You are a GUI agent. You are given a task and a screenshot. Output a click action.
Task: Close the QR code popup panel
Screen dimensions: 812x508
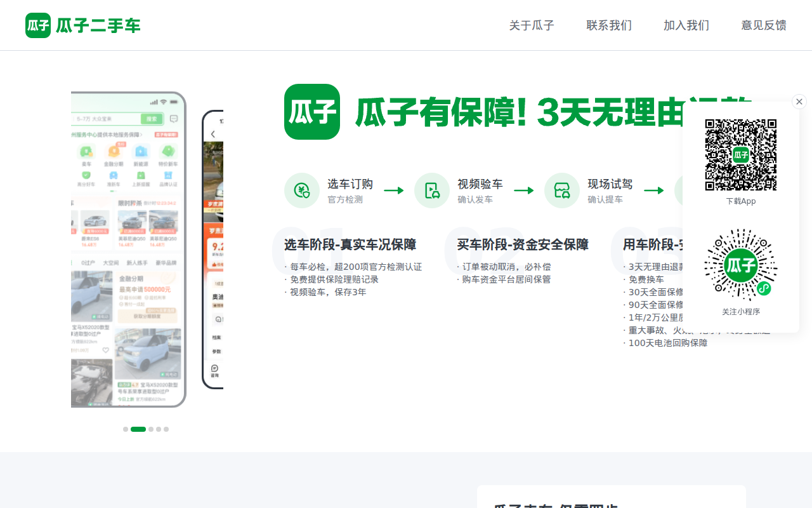[x=799, y=102]
